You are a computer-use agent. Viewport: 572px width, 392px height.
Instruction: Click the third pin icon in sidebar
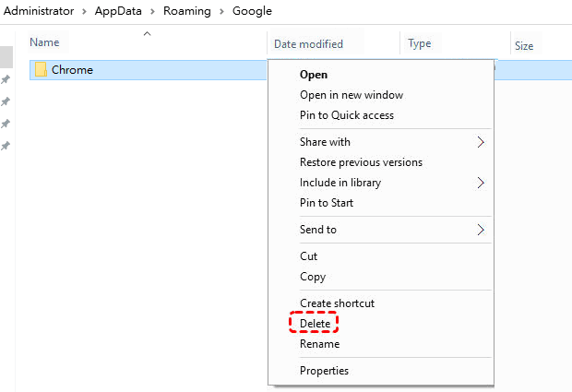6,124
